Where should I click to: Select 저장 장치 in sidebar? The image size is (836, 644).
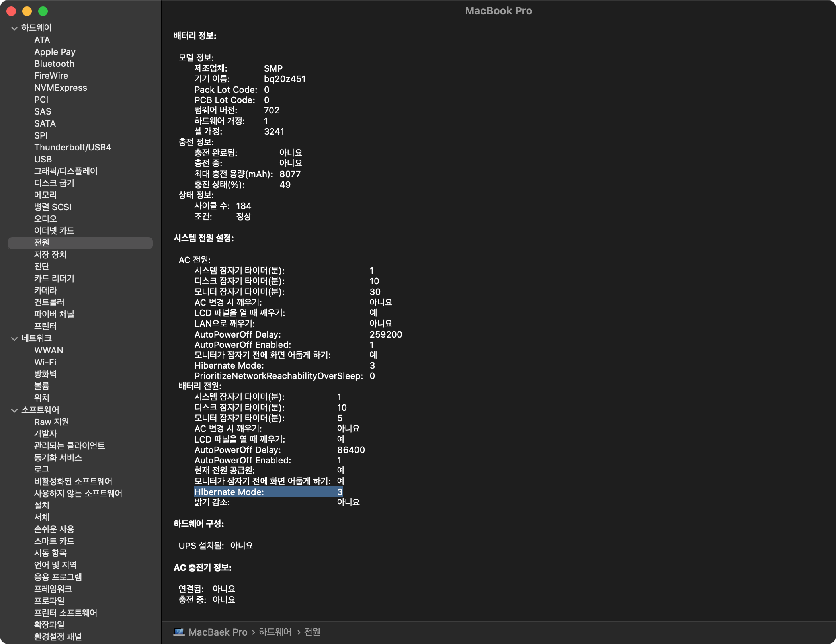pyautogui.click(x=50, y=255)
